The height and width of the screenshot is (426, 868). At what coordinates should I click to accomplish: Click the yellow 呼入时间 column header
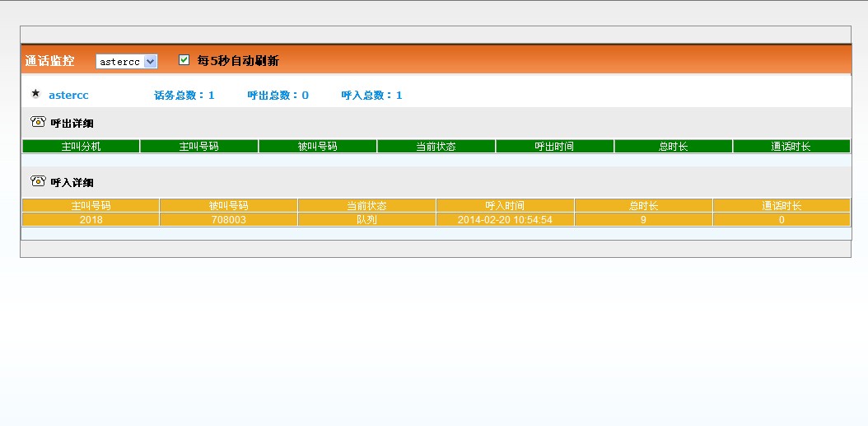[505, 206]
